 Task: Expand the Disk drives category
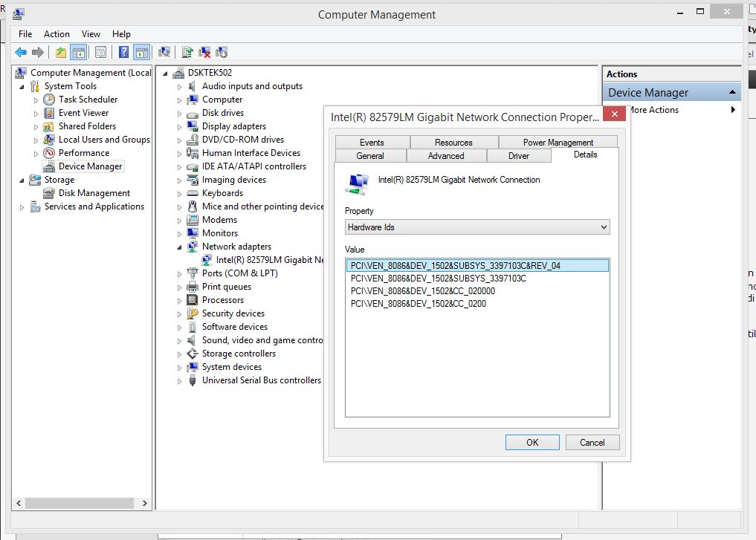pyautogui.click(x=179, y=114)
